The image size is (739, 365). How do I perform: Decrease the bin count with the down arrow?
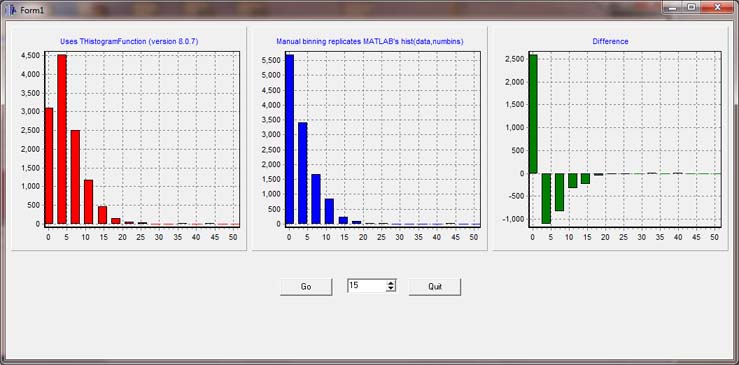point(391,288)
